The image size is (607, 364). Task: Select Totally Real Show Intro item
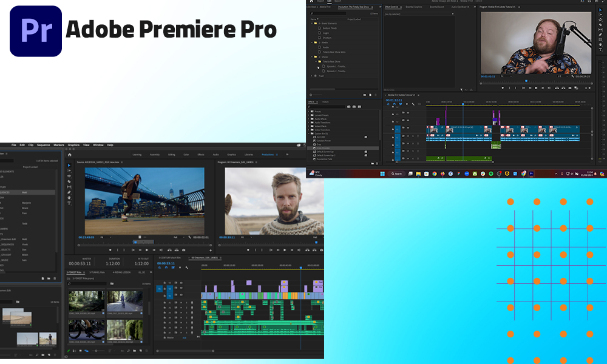[334, 52]
